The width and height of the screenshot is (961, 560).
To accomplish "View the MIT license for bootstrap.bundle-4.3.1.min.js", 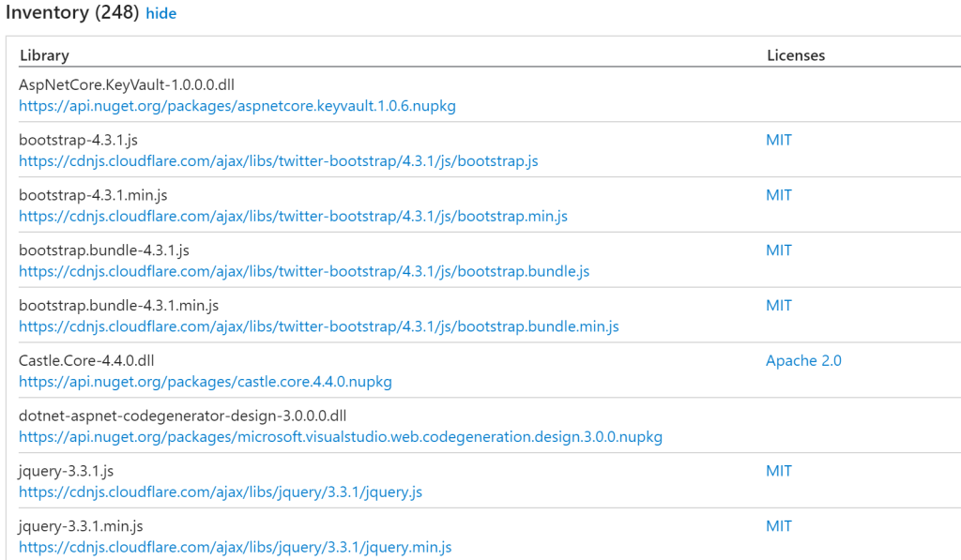I will click(779, 306).
